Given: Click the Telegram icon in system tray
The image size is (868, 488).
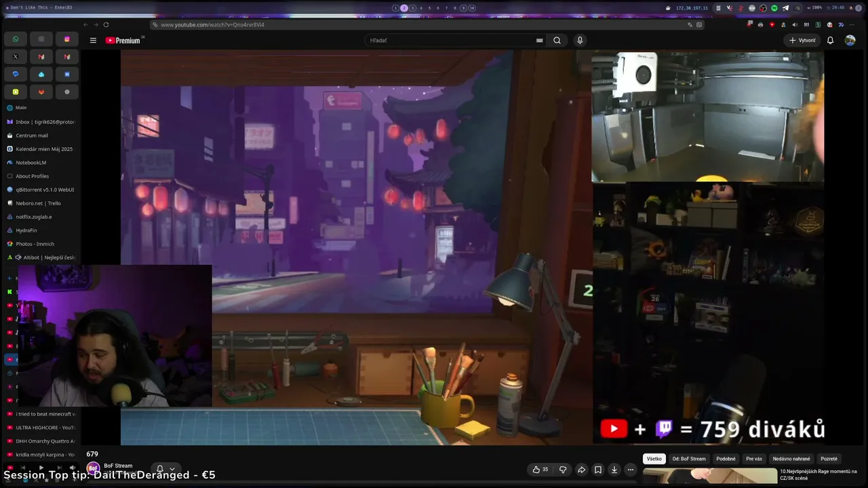Looking at the screenshot, I should tap(785, 8).
